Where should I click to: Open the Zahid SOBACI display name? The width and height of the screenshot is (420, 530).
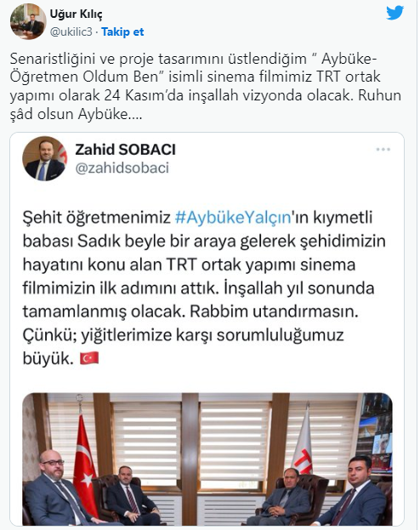[x=125, y=150]
